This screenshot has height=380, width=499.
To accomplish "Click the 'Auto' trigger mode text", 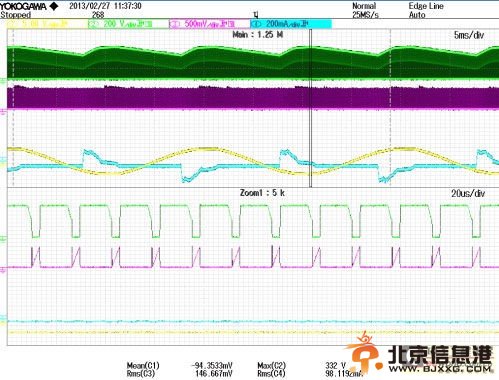I will pyautogui.click(x=417, y=15).
